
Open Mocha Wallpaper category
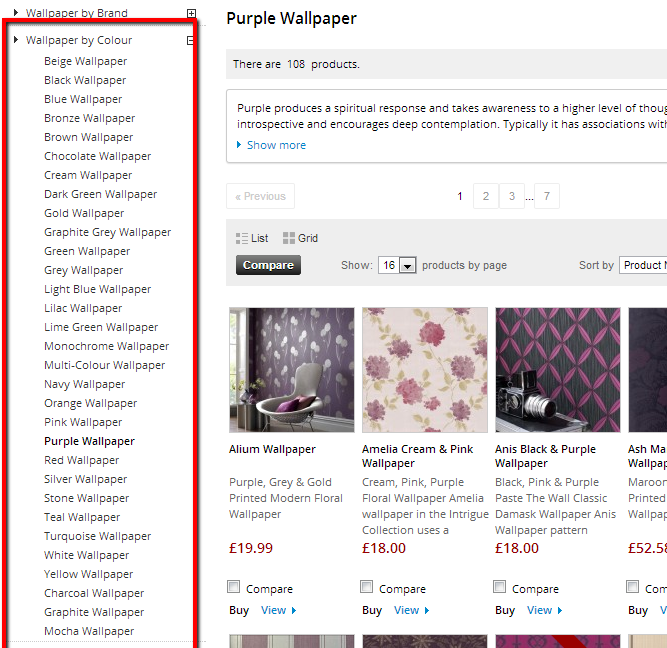89,631
